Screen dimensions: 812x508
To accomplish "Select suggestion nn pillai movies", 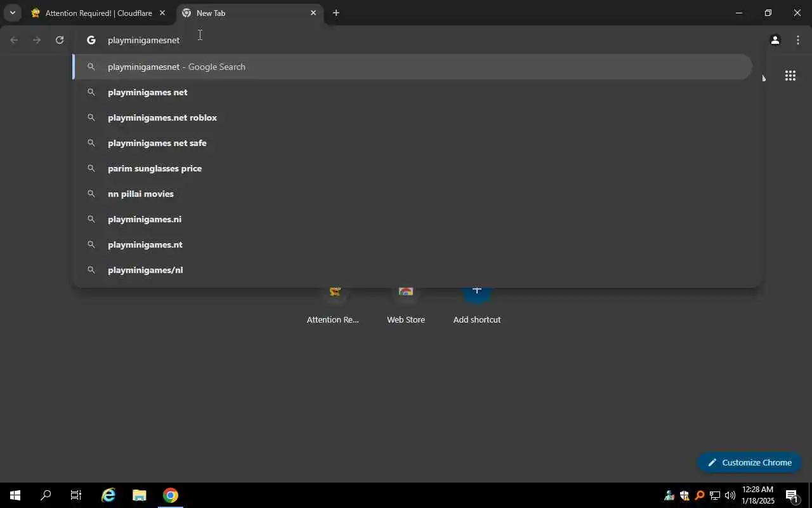I will (413, 194).
